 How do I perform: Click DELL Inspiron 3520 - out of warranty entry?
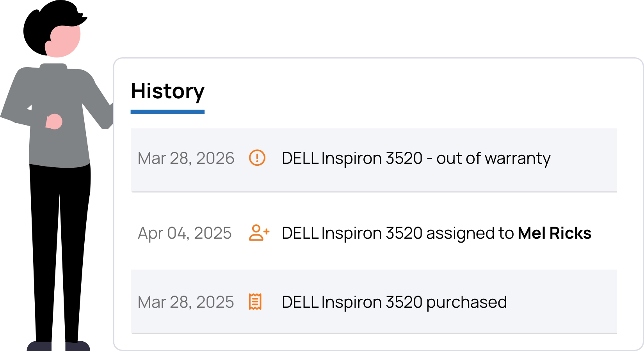[x=416, y=158]
